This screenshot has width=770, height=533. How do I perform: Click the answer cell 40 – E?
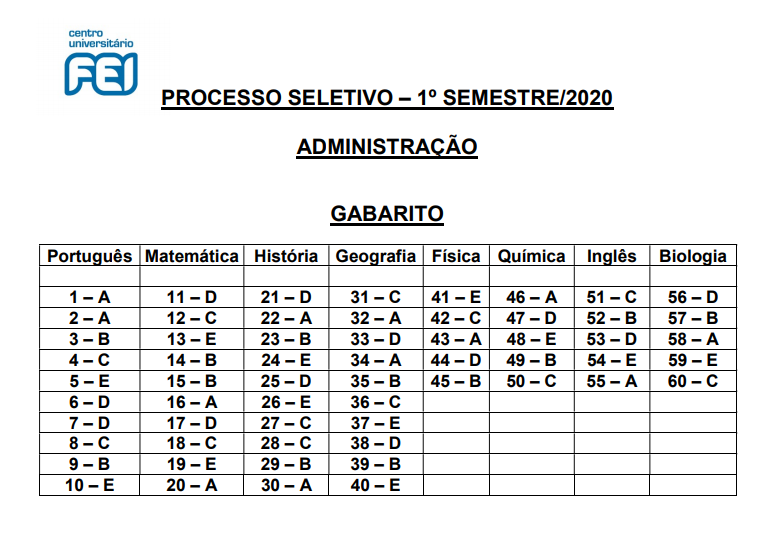click(x=376, y=485)
